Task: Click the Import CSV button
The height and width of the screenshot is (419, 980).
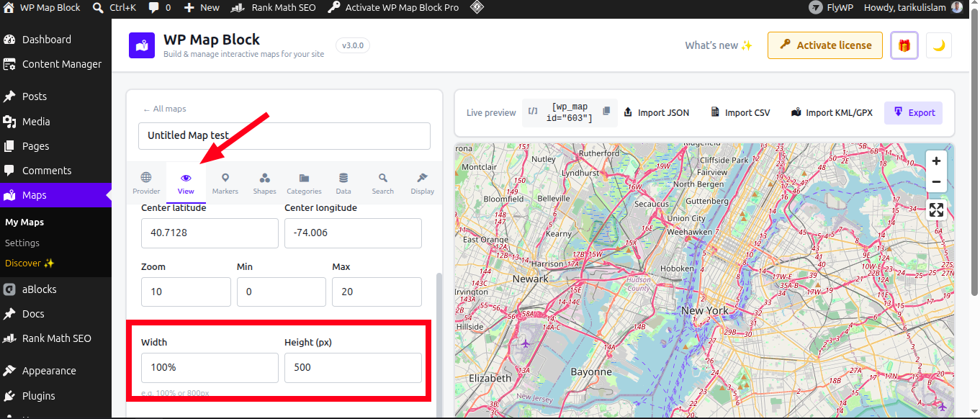Action: [740, 112]
